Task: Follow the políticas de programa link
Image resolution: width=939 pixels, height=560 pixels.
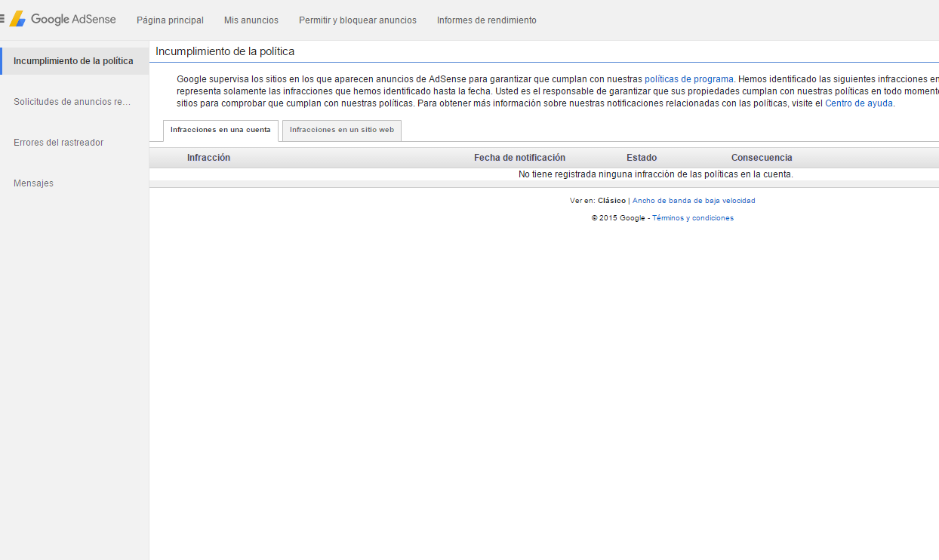Action: pos(688,79)
